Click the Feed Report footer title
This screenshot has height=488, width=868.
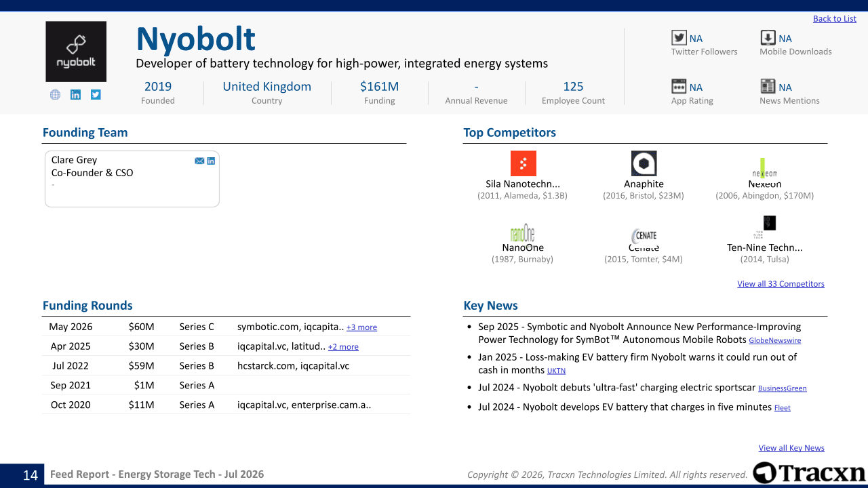click(x=157, y=474)
